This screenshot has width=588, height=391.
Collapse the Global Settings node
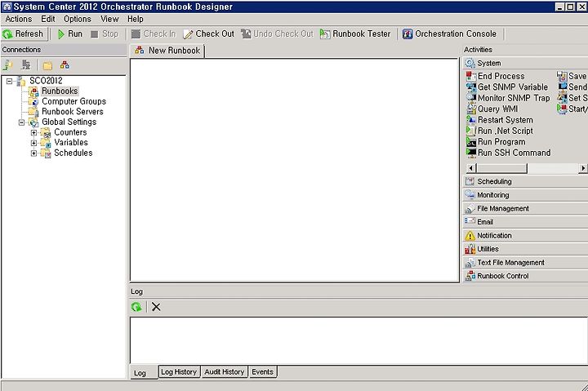21,122
